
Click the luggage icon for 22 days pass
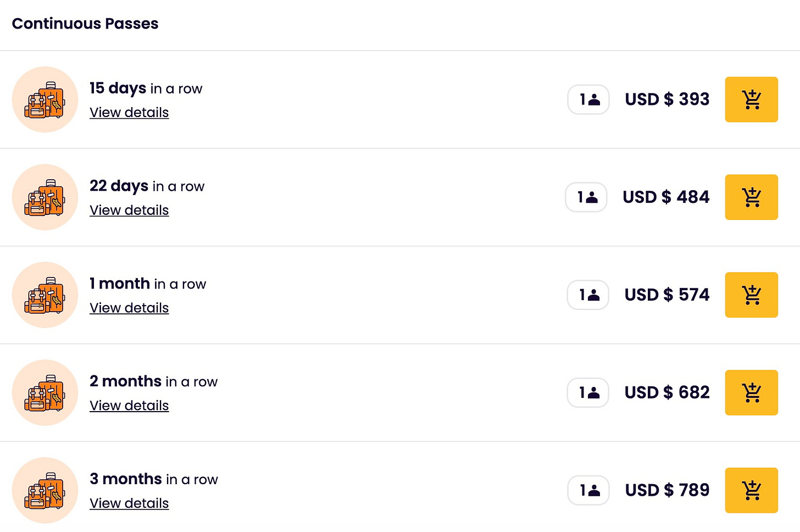45,197
